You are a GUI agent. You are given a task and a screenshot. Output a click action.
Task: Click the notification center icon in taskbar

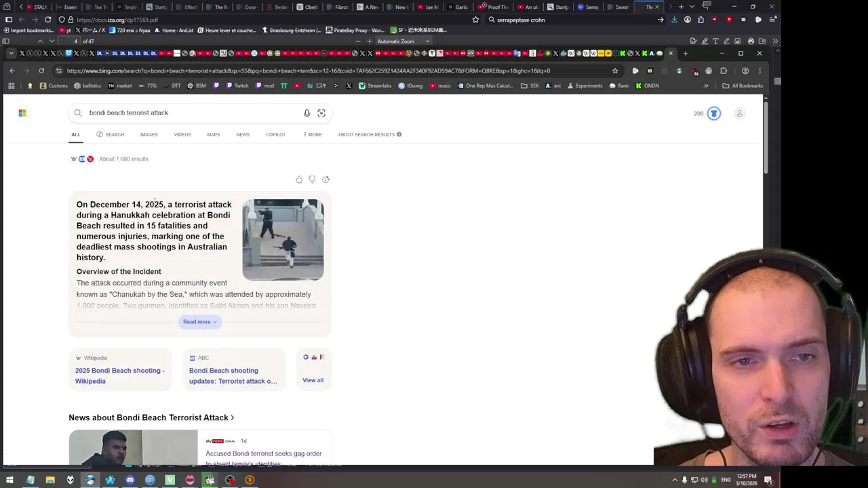click(x=768, y=480)
